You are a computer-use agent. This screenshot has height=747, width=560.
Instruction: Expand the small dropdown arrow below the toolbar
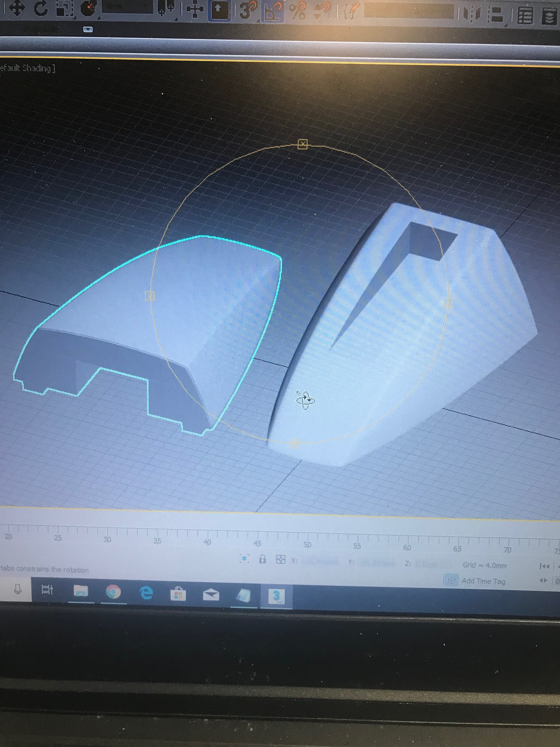coord(88,29)
